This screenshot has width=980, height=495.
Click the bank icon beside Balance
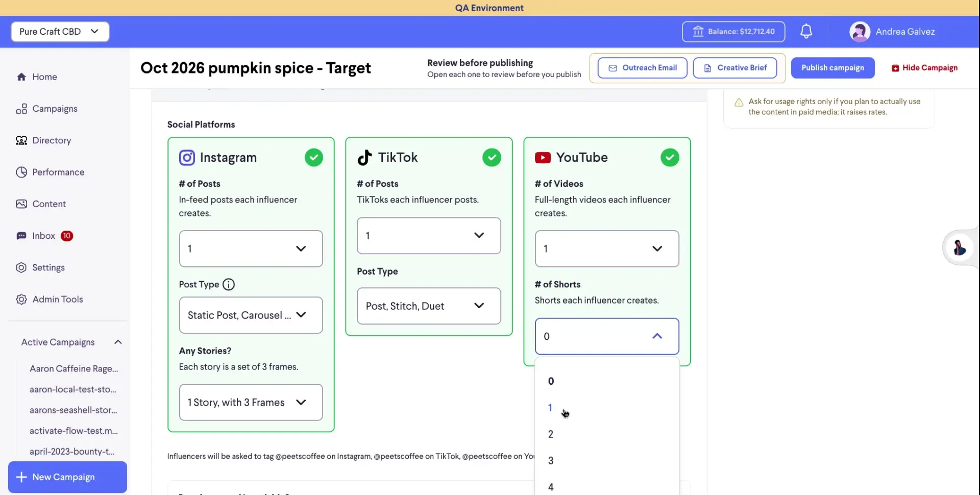click(x=698, y=31)
